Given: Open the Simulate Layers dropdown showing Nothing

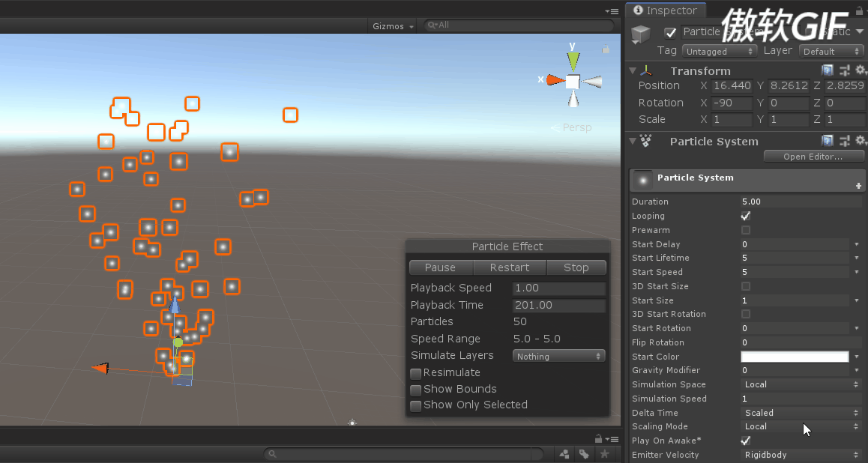Looking at the screenshot, I should 558,356.
